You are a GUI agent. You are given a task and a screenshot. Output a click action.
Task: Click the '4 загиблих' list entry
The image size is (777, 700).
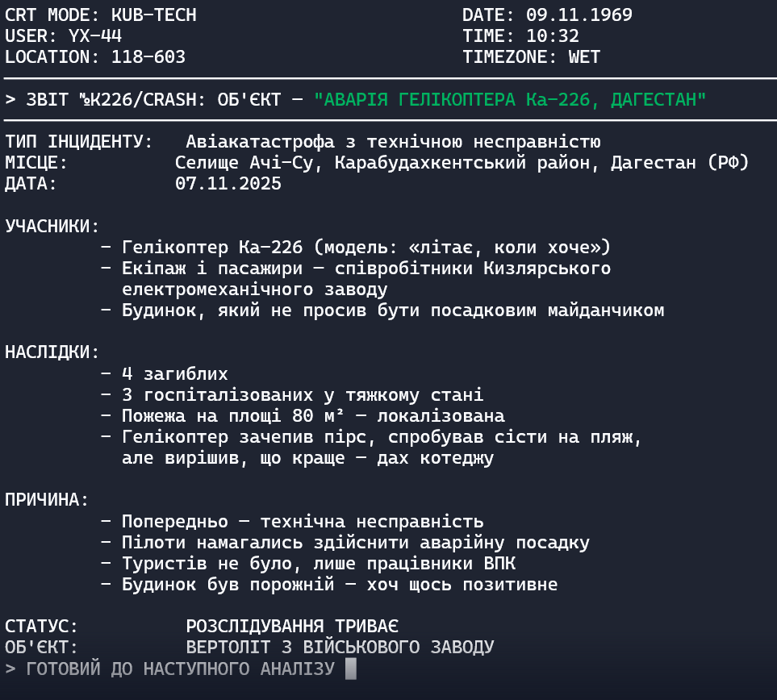[174, 374]
